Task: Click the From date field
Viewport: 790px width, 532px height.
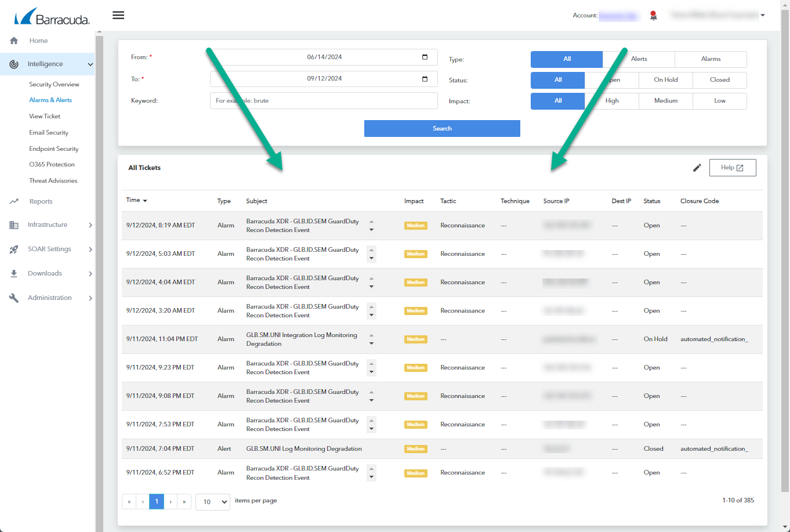Action: click(324, 57)
